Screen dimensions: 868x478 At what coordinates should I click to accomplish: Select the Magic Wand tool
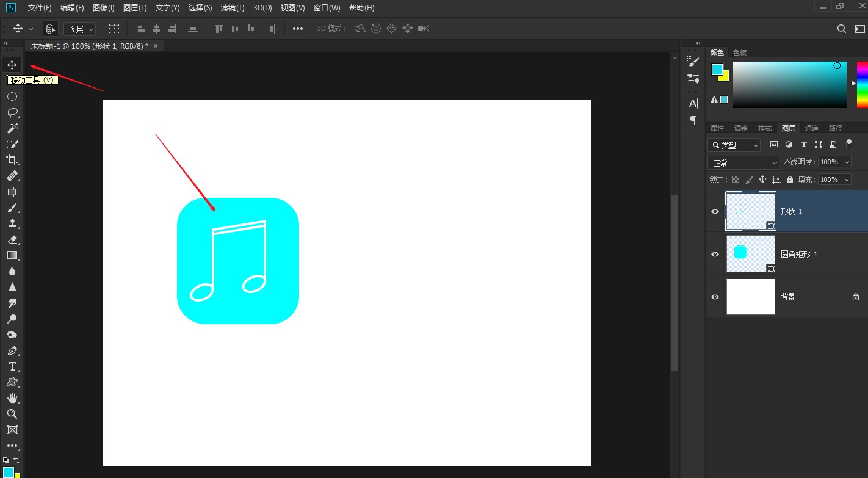(x=12, y=128)
